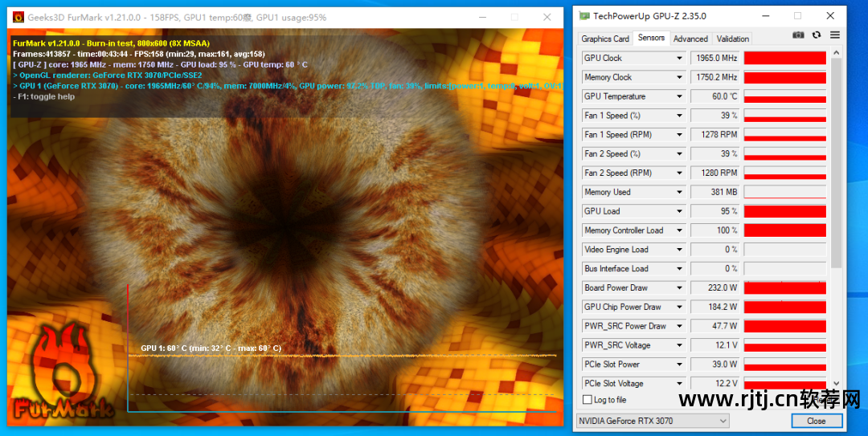Click the Board Power Draw history graph
Image resolution: width=868 pixels, height=436 pixels.
(x=785, y=287)
